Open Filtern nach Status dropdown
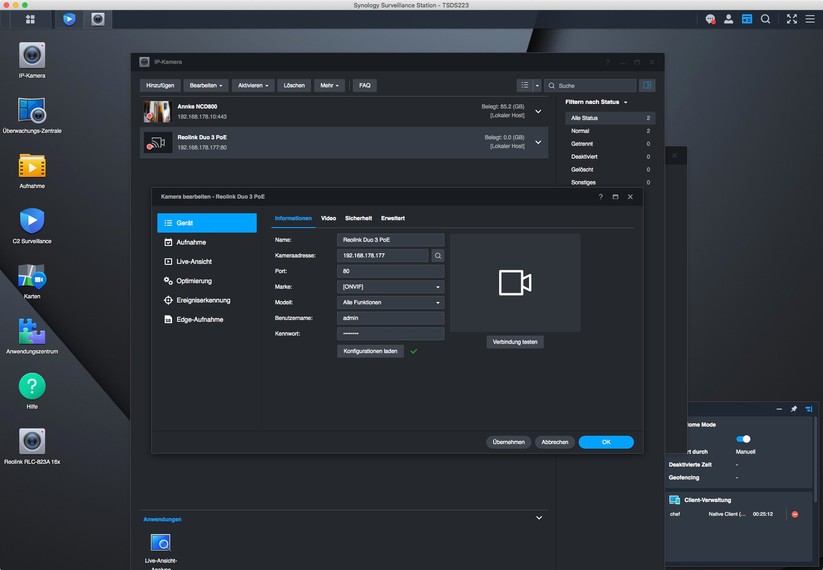The image size is (823, 570). (x=596, y=102)
